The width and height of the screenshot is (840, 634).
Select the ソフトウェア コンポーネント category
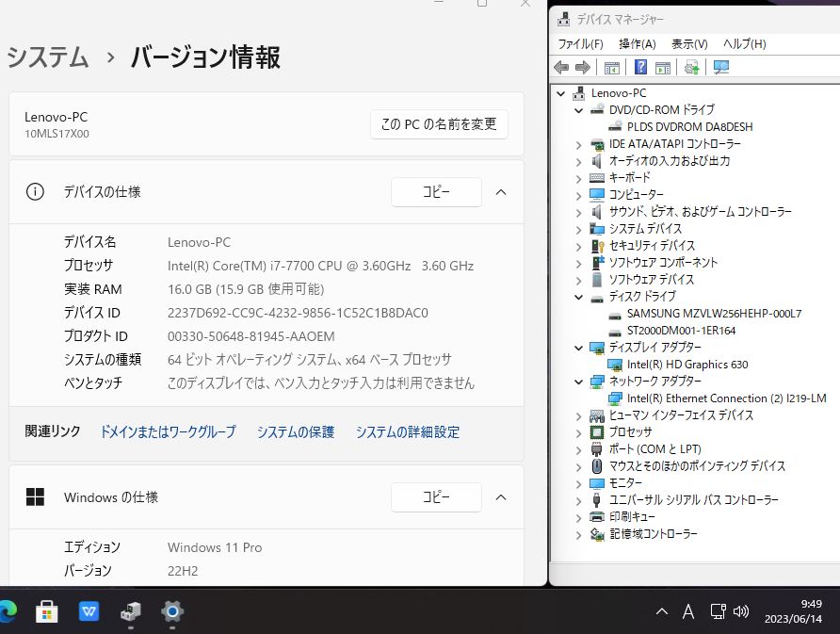tap(663, 263)
